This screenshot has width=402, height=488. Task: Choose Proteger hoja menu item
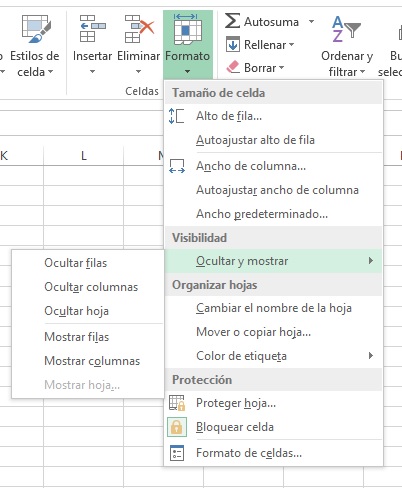(x=273, y=403)
